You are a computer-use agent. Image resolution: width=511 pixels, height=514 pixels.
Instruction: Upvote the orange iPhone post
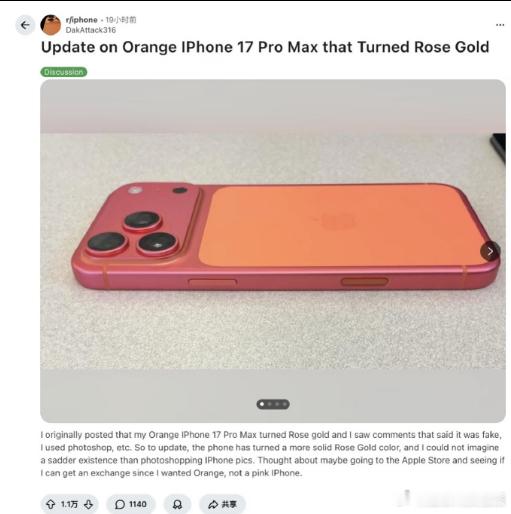pos(51,504)
